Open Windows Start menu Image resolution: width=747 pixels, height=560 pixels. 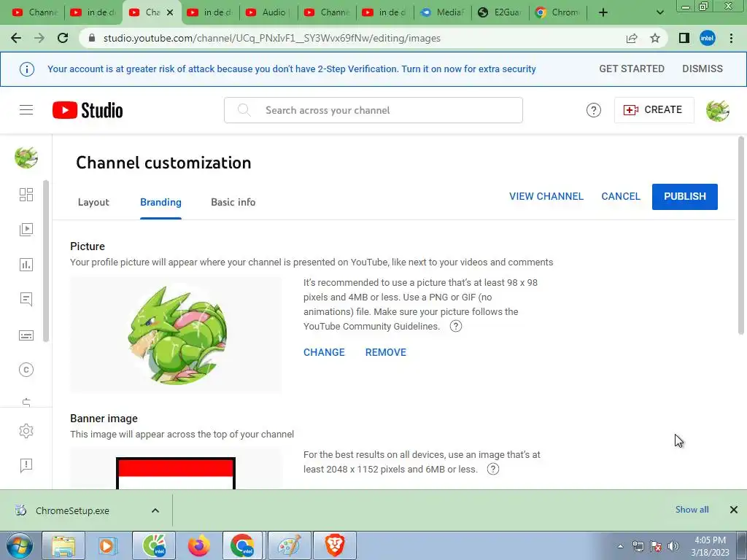point(19,545)
